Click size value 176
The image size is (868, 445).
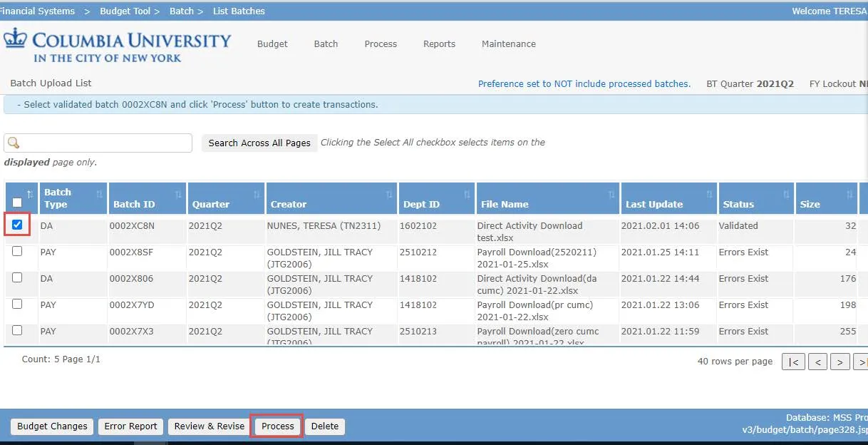[x=848, y=278]
